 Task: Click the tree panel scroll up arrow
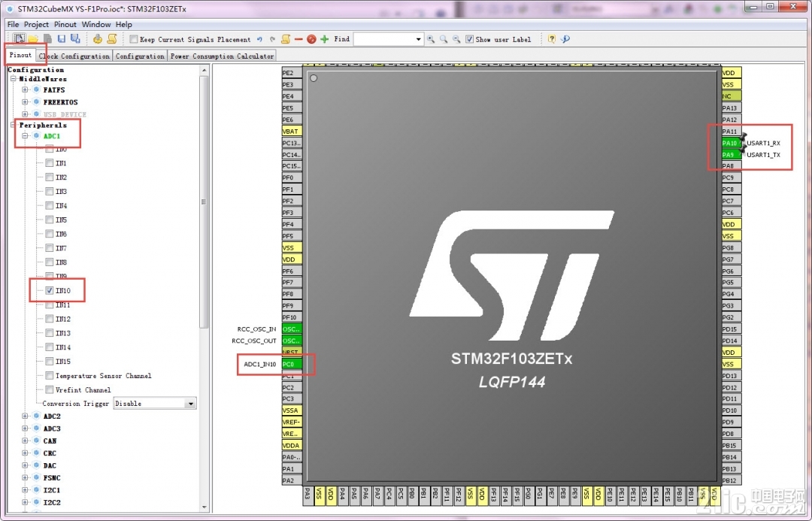click(x=204, y=70)
